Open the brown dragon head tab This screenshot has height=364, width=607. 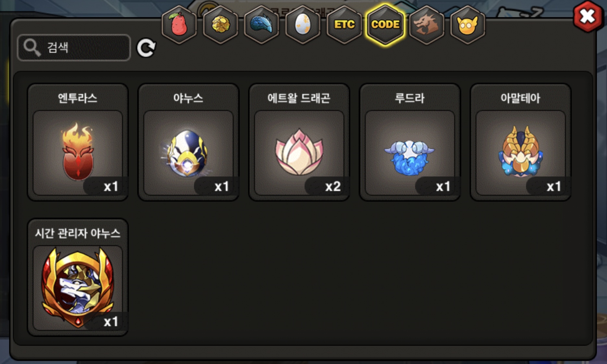tap(426, 25)
